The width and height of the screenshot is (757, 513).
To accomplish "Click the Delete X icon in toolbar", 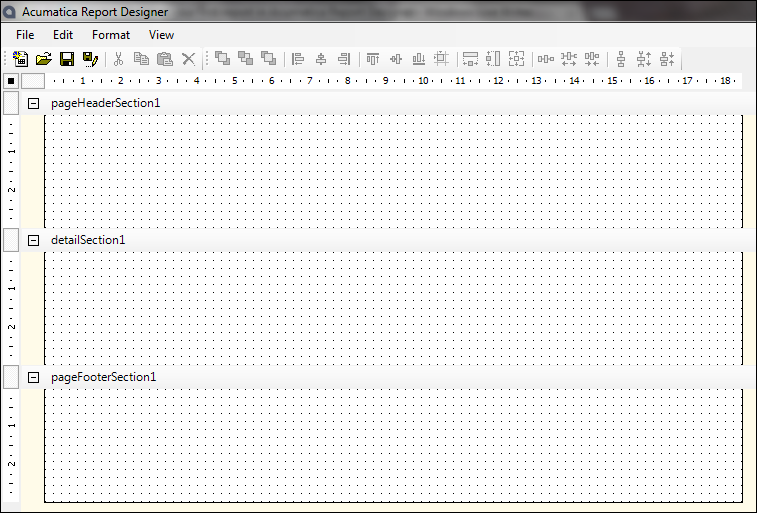I will click(x=188, y=59).
